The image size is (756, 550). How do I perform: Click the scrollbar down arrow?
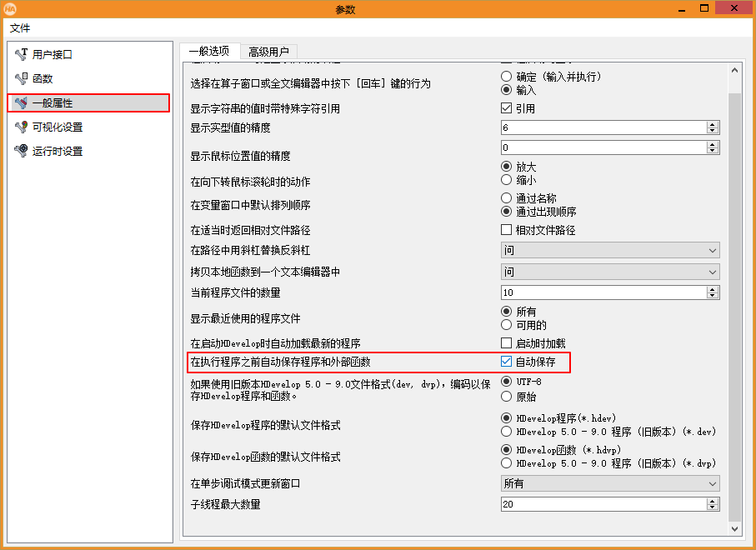(735, 529)
